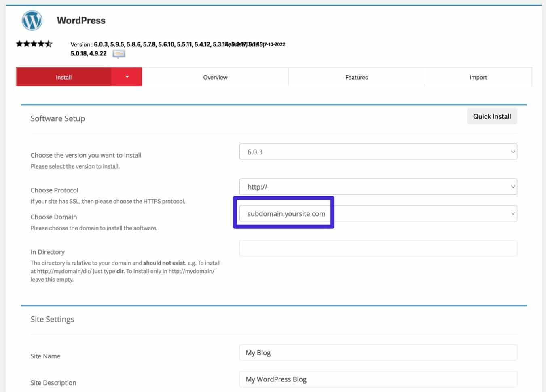Click the Site Name field showing My Blog
The image size is (546, 392).
[378, 352]
